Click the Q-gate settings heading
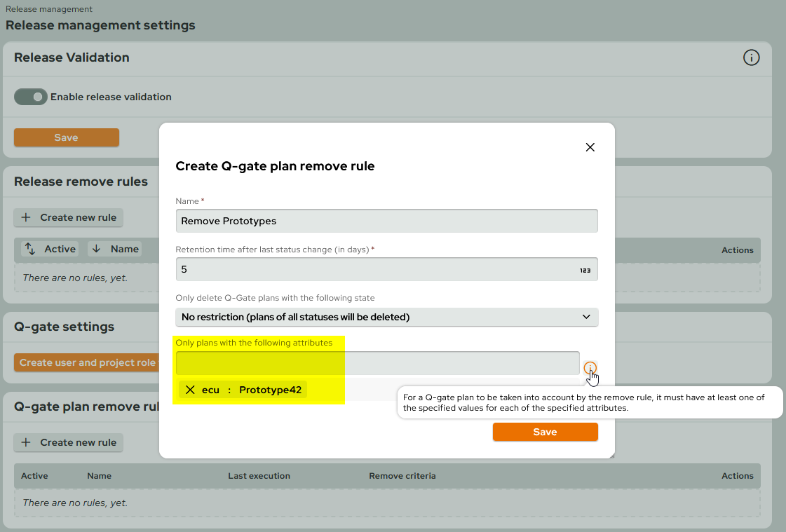This screenshot has height=532, width=786. 65,327
